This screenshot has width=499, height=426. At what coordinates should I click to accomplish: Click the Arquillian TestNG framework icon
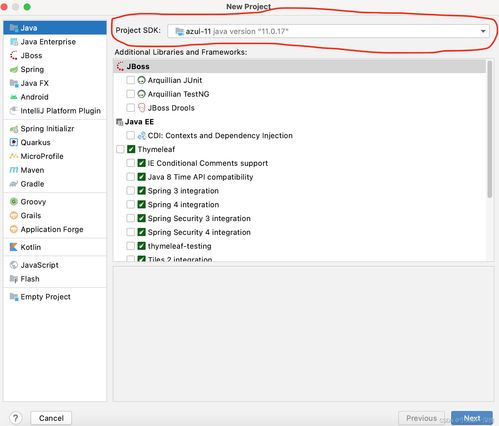tap(142, 94)
